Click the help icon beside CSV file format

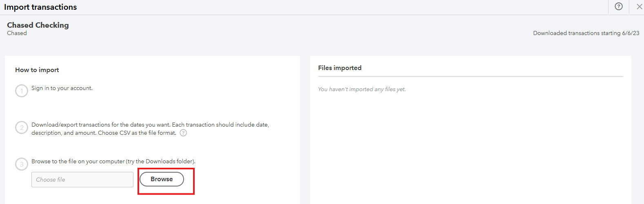coord(183,133)
